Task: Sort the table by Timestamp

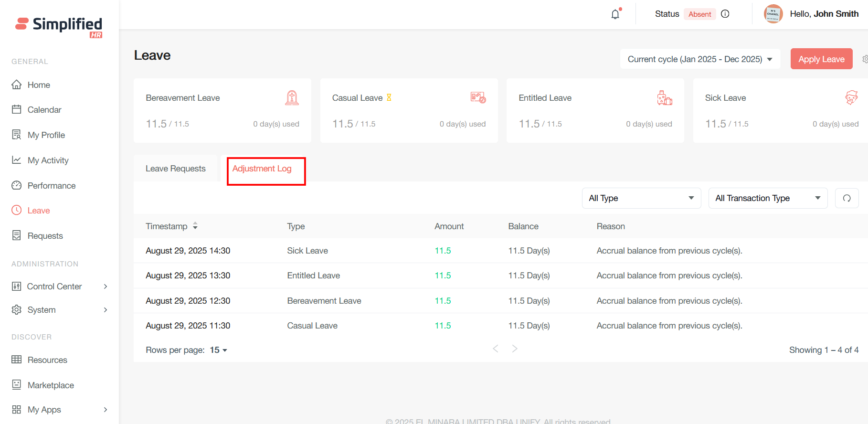Action: [195, 226]
